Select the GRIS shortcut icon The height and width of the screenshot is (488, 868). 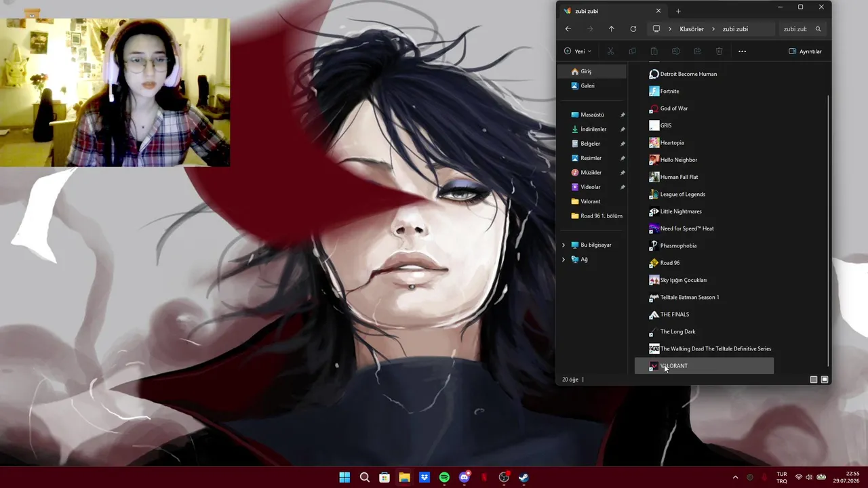654,125
